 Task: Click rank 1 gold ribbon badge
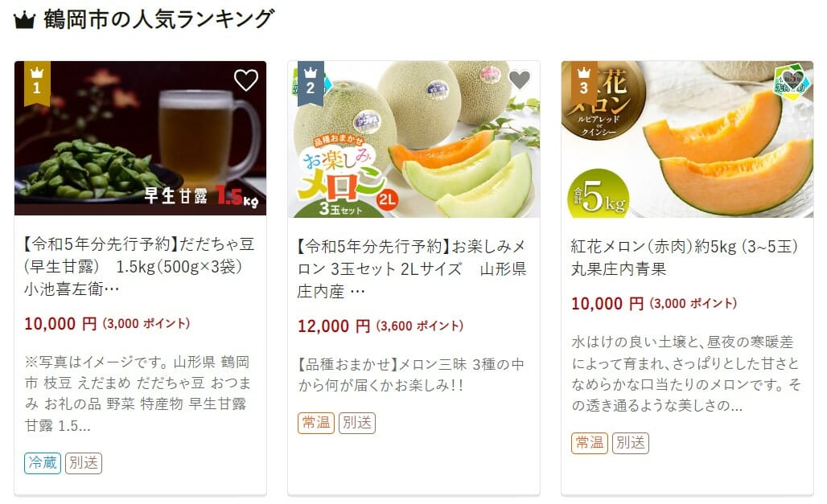37,84
